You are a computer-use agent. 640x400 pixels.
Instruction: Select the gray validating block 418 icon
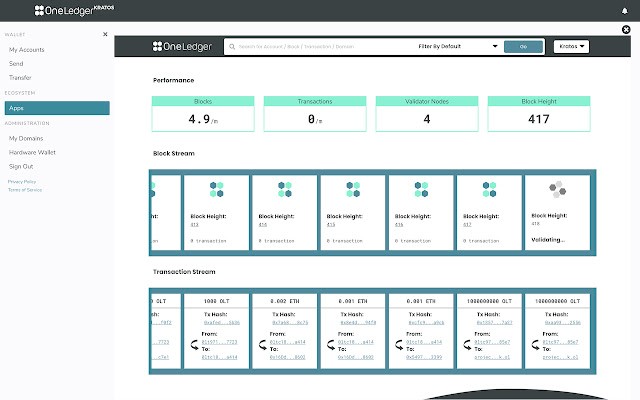point(557,189)
